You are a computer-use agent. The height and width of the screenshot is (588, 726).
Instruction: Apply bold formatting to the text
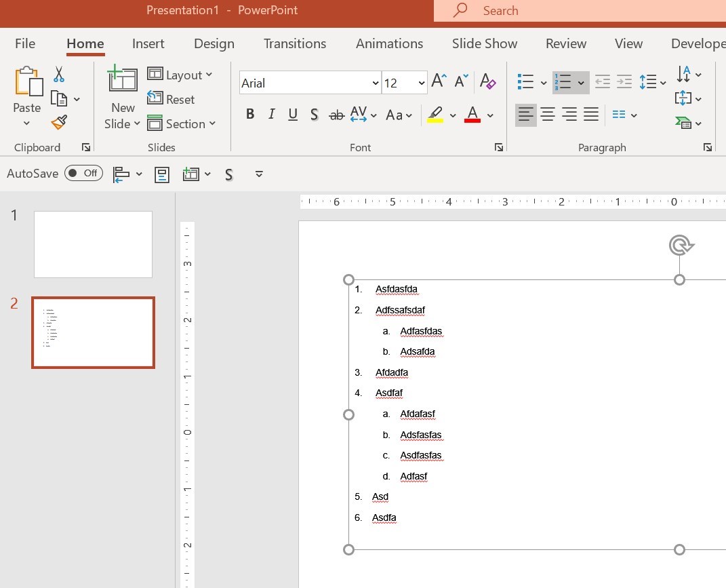click(x=249, y=114)
